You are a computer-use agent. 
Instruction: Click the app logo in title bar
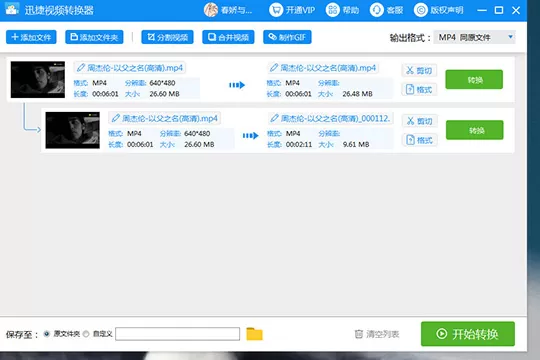12,10
